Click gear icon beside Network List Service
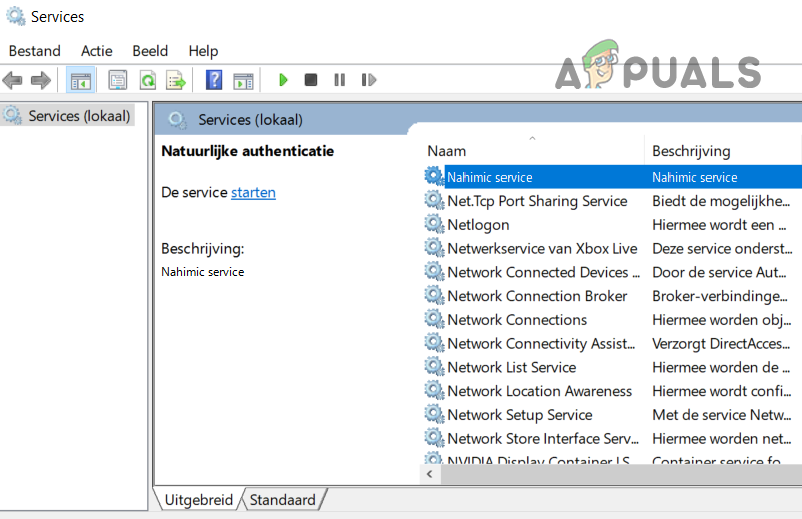The width and height of the screenshot is (802, 519). tap(434, 367)
